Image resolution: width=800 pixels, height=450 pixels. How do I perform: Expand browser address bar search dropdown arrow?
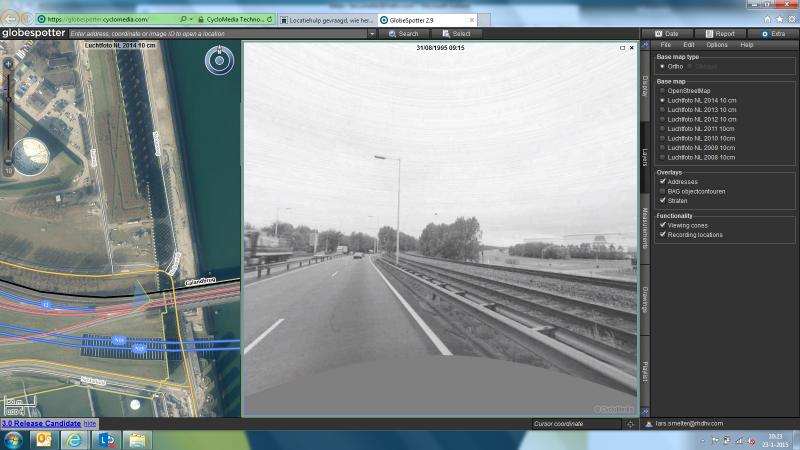click(191, 19)
